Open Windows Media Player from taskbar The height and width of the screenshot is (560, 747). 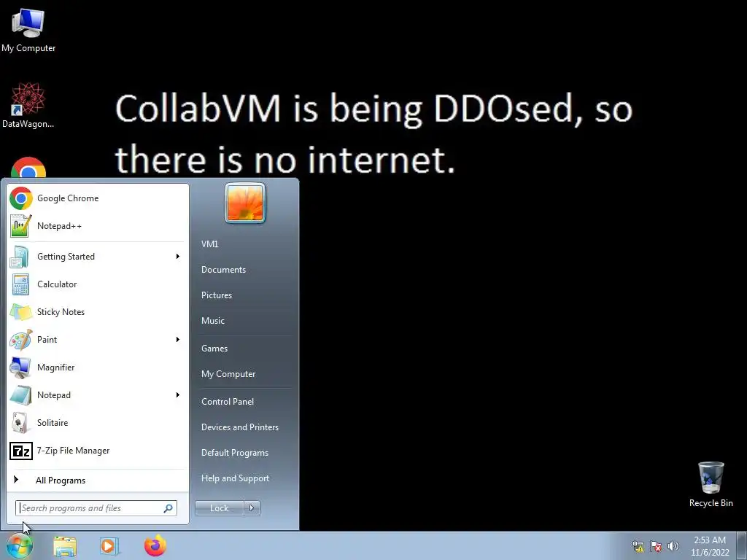[109, 546]
